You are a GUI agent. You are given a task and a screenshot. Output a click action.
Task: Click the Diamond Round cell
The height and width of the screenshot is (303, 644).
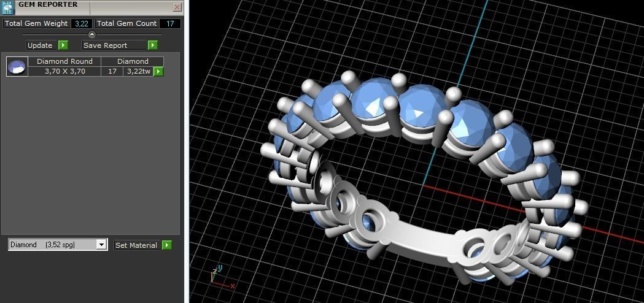(x=64, y=61)
